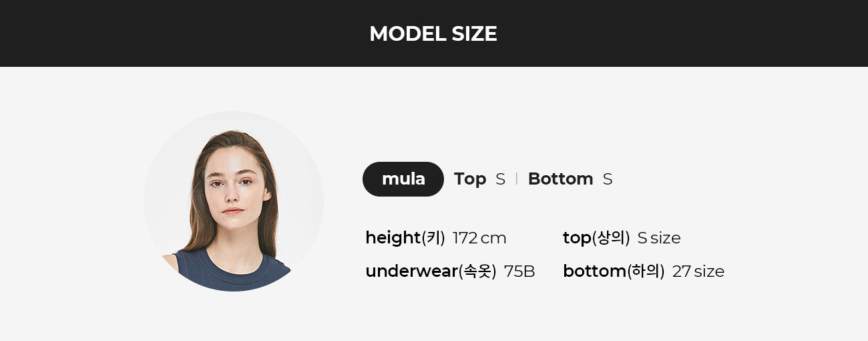Click the model's circular portrait photo
Image resolution: width=868 pixels, height=341 pixels.
pyautogui.click(x=234, y=201)
